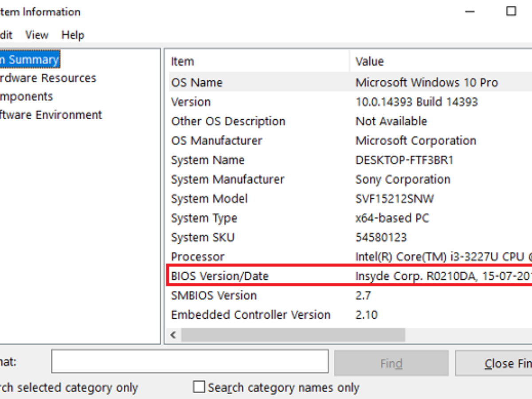Select the Embedded Controller Version row

(x=250, y=315)
